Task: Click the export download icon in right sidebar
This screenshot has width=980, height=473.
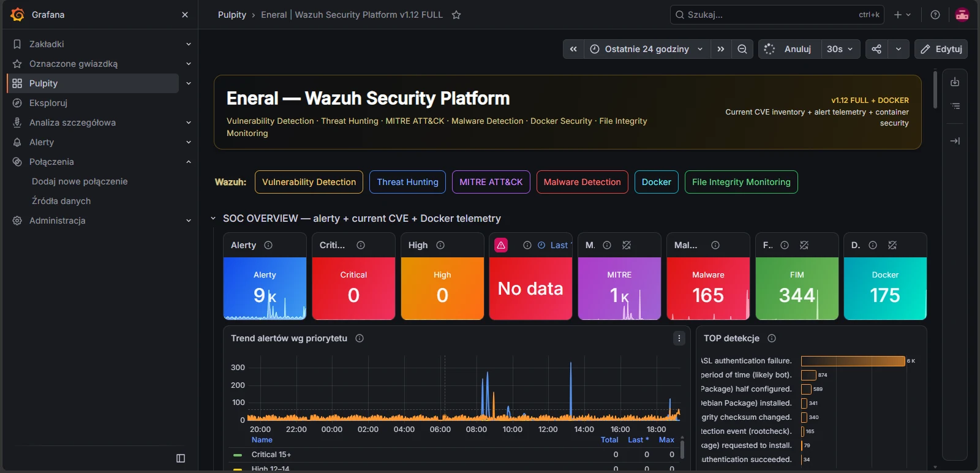Action: point(955,82)
